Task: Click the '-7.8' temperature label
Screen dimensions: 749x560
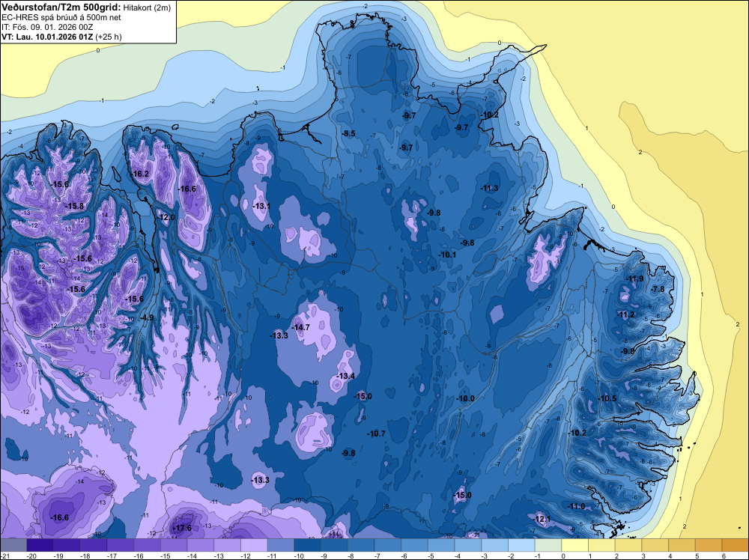Action: (x=658, y=289)
